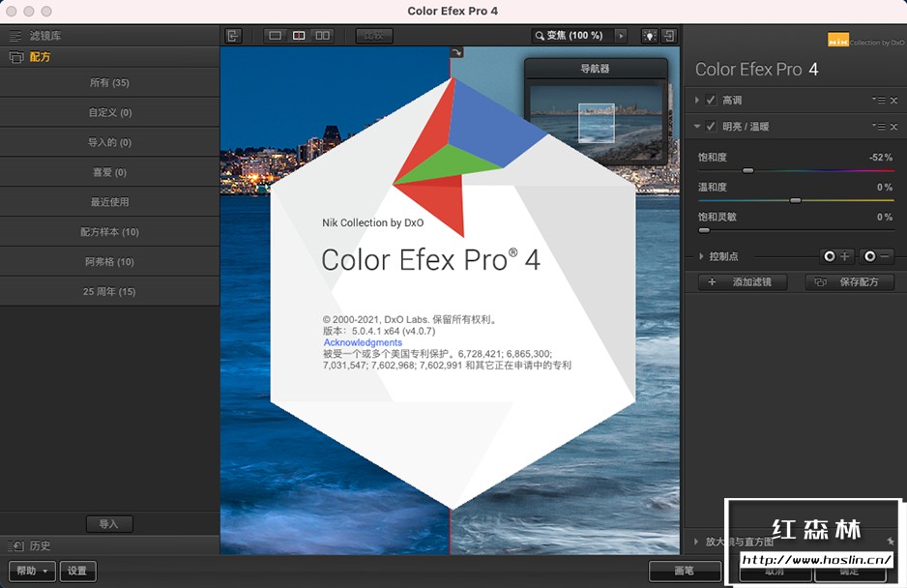Open the 明亮 / 温暖 options menu
907x588 pixels.
[x=879, y=126]
